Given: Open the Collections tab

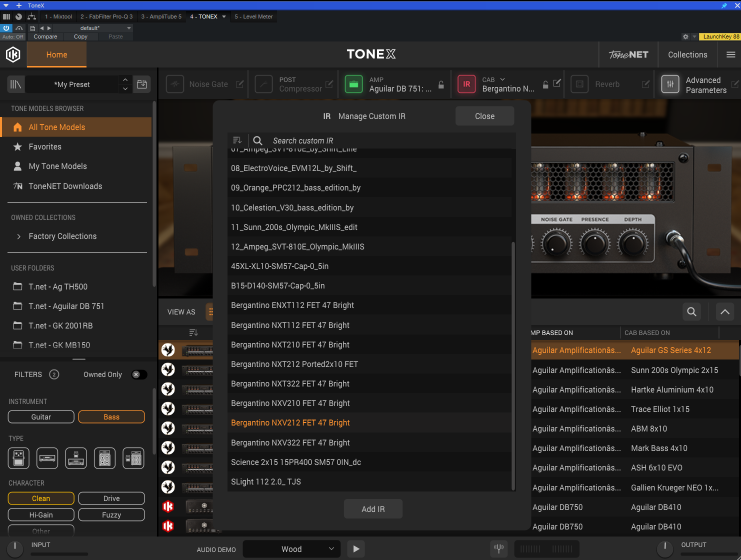Looking at the screenshot, I should [x=687, y=54].
